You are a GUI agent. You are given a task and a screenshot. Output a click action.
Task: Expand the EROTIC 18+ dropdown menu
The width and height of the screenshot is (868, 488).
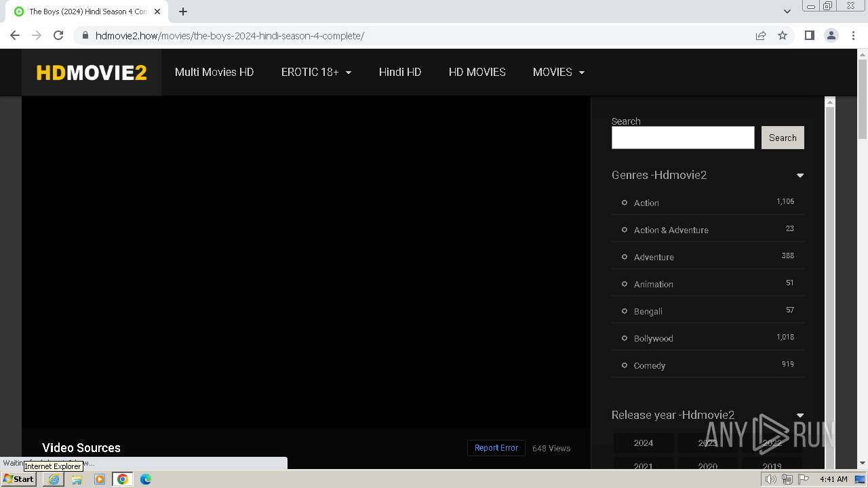[x=316, y=72]
